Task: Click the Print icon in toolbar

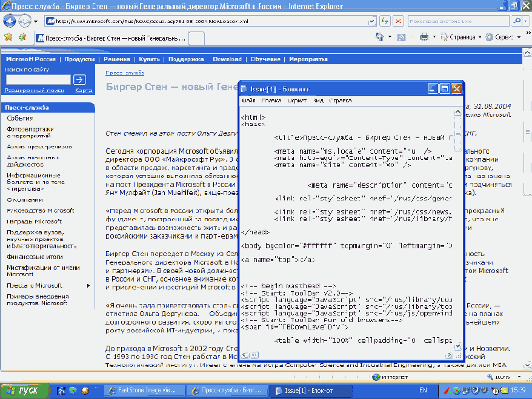Action: tap(424, 37)
